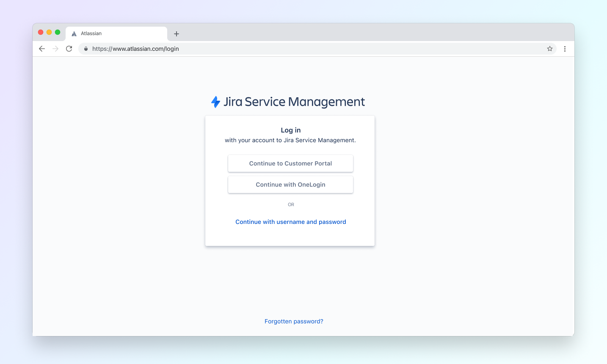Bookmark this page with the star icon
Image resolution: width=607 pixels, height=364 pixels.
550,49
